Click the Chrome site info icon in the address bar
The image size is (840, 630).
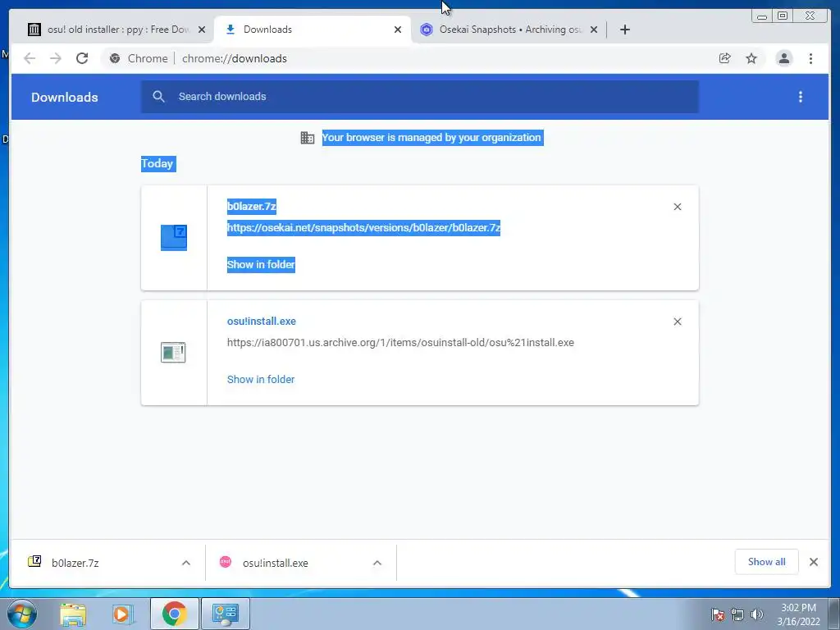pyautogui.click(x=115, y=58)
